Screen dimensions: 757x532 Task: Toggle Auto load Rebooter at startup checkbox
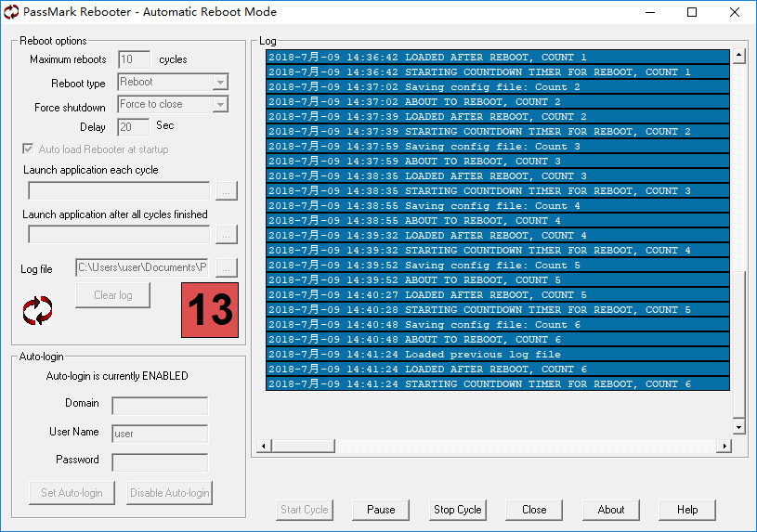pos(28,149)
